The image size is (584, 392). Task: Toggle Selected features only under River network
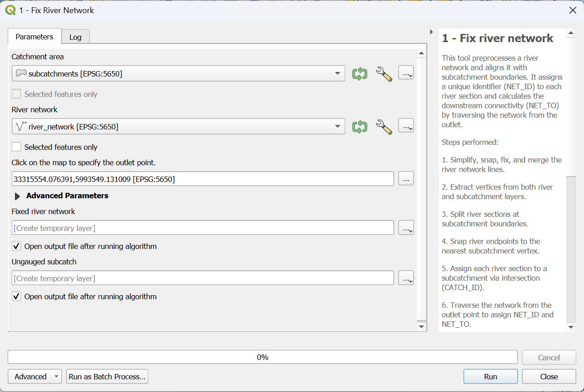coord(16,147)
